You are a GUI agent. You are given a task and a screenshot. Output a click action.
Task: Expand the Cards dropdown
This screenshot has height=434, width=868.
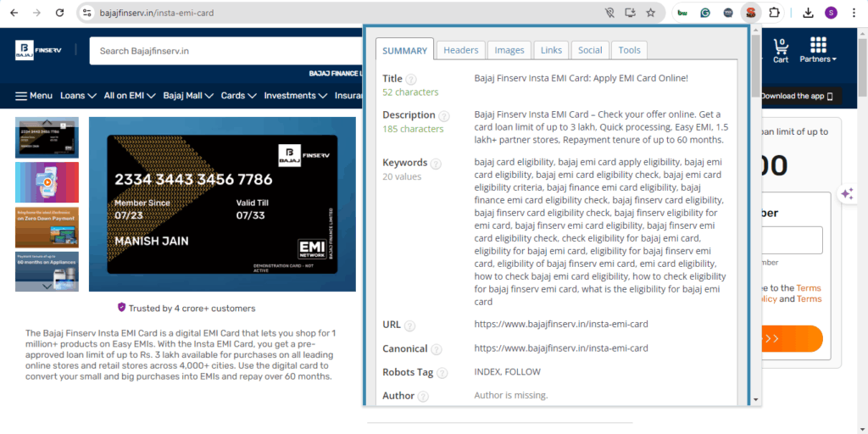click(x=238, y=96)
